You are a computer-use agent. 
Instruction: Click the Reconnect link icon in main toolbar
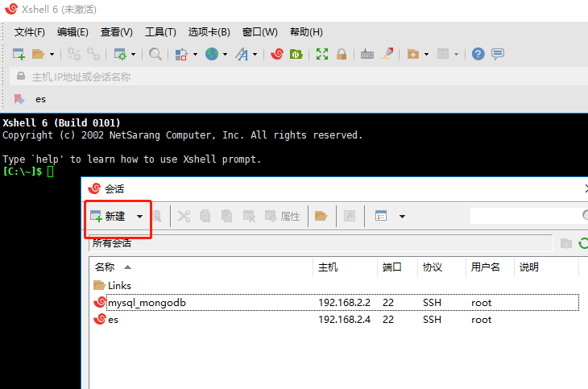(x=93, y=54)
